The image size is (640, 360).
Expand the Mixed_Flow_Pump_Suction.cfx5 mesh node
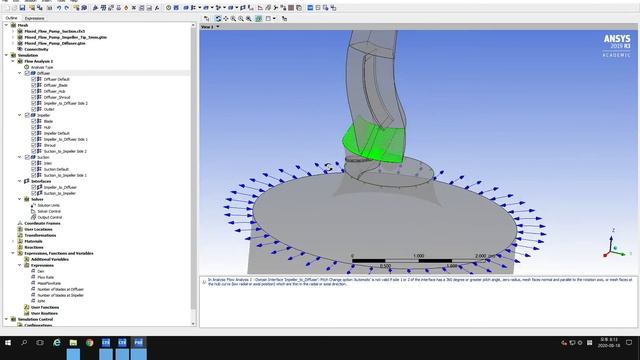[13, 31]
